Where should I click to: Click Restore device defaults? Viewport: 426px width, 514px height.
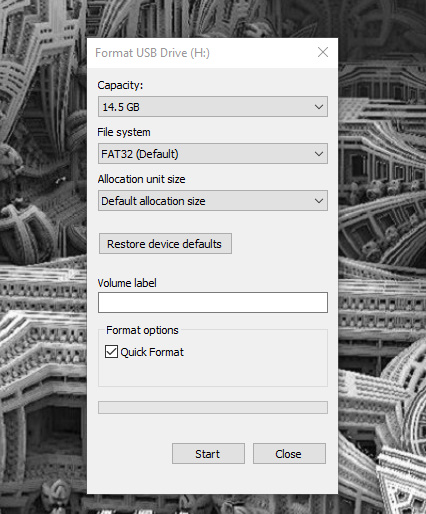165,244
